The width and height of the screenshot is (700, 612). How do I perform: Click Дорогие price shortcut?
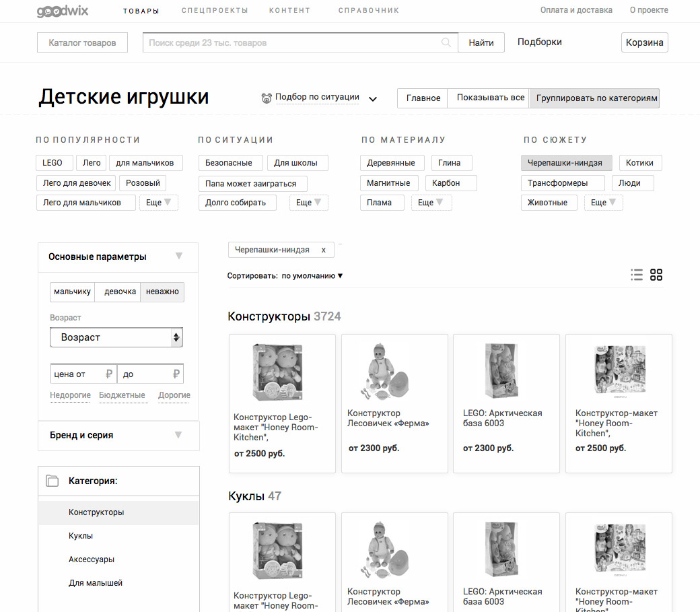[x=174, y=395]
